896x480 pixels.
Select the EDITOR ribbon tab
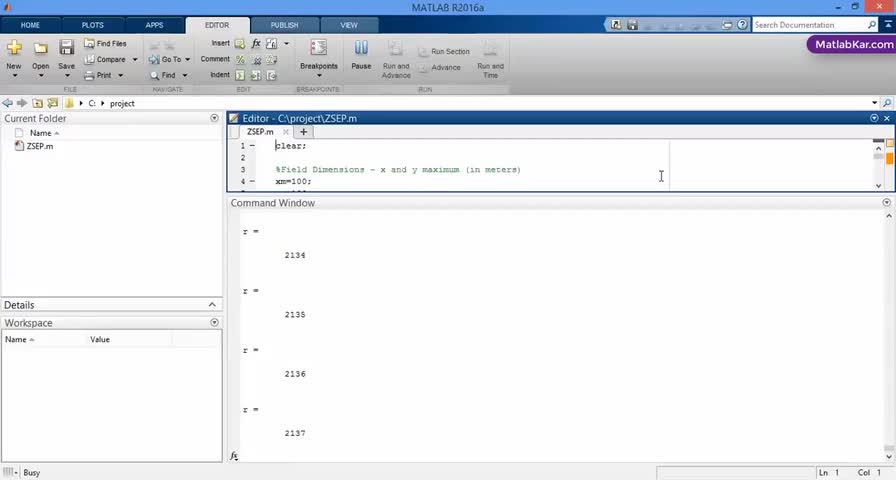[217, 25]
